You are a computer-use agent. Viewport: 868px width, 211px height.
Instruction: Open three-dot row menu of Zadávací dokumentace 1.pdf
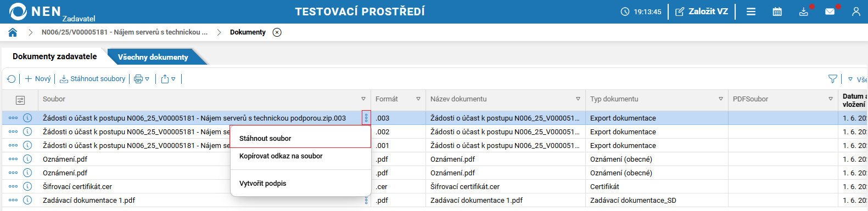13,200
